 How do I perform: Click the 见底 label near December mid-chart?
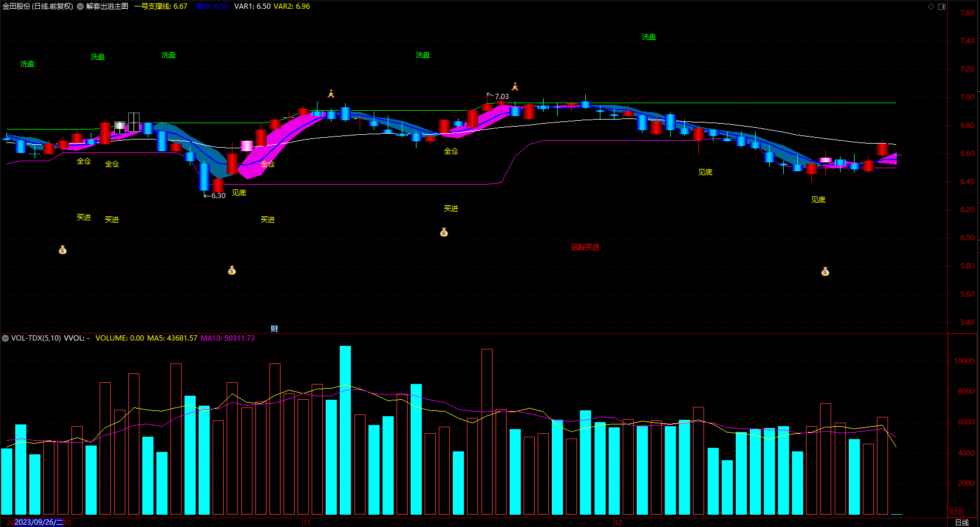[705, 172]
